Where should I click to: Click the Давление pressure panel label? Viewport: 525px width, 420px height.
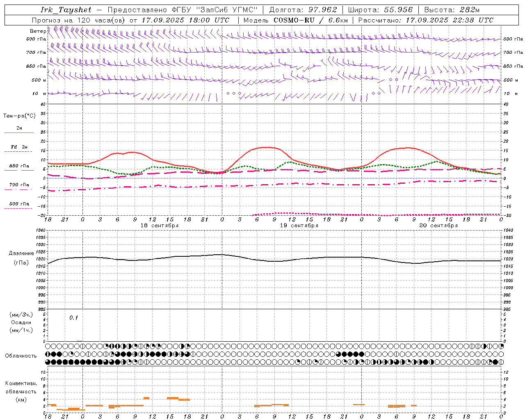coord(21,253)
